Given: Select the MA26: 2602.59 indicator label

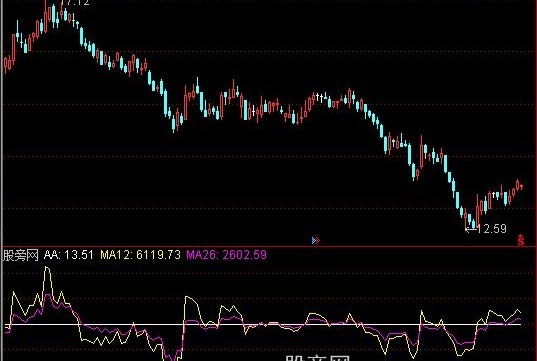Looking at the screenshot, I should tap(226, 255).
